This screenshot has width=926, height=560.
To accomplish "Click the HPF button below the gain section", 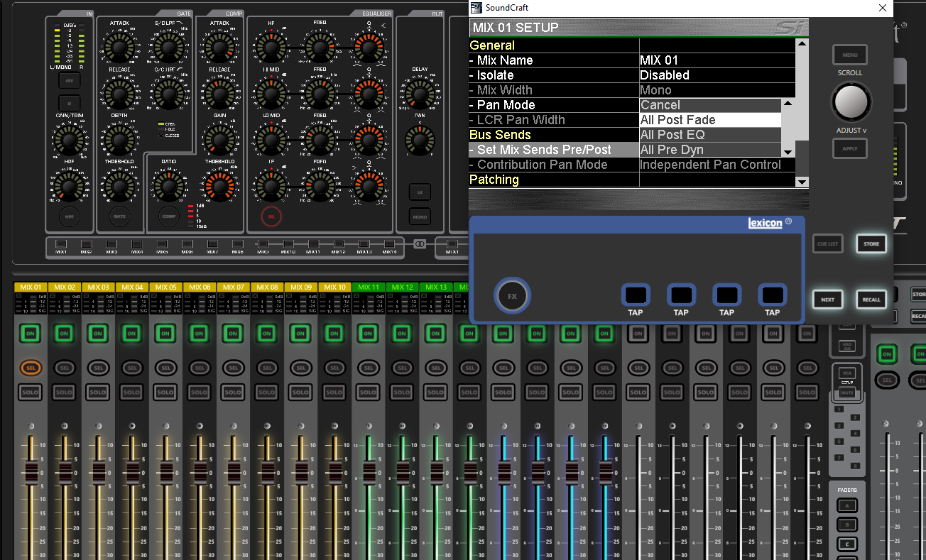I will (x=69, y=216).
